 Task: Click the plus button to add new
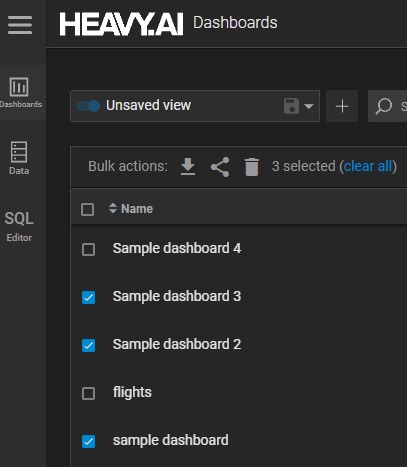point(342,106)
